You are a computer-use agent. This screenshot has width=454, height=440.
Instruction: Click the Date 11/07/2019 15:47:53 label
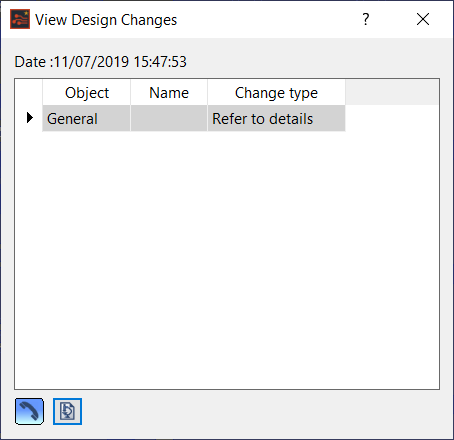[x=100, y=62]
